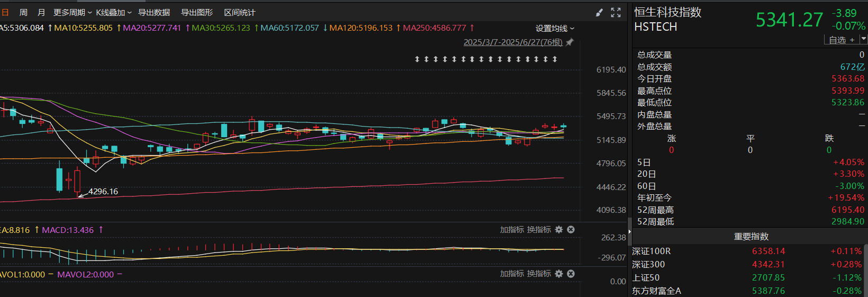868x297 pixels.
Task: Click the 5日 change +4.05%
Action: click(848, 163)
